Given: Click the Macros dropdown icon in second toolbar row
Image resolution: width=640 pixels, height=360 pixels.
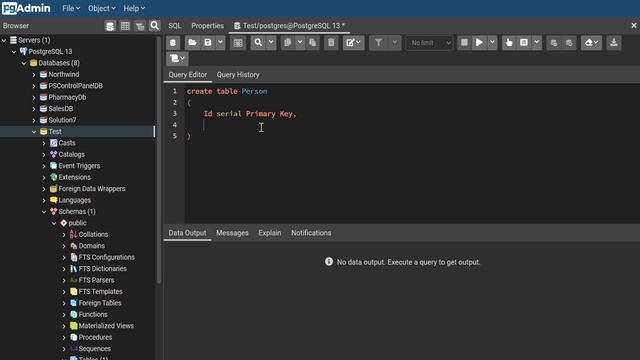Looking at the screenshot, I should point(177,58).
